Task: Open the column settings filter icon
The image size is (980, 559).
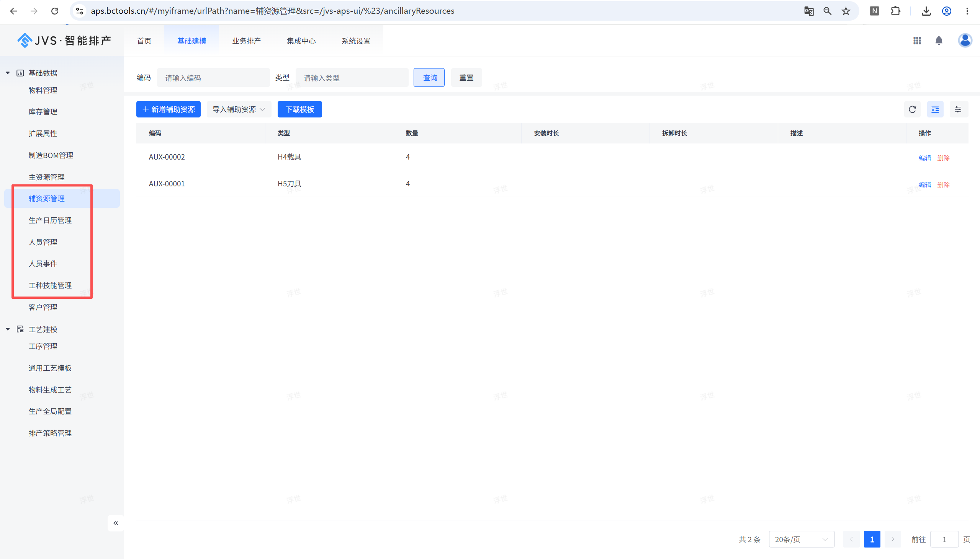Action: [x=958, y=109]
